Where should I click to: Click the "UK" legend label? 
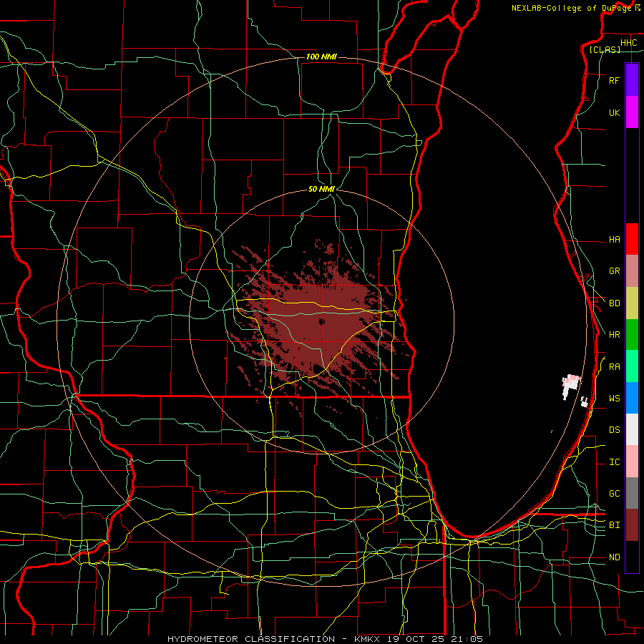(x=614, y=112)
